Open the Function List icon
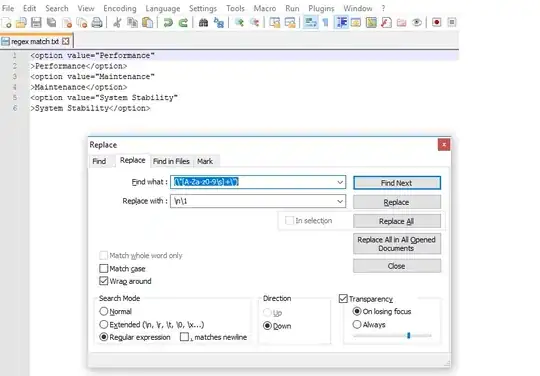The width and height of the screenshot is (540, 376). click(386, 23)
